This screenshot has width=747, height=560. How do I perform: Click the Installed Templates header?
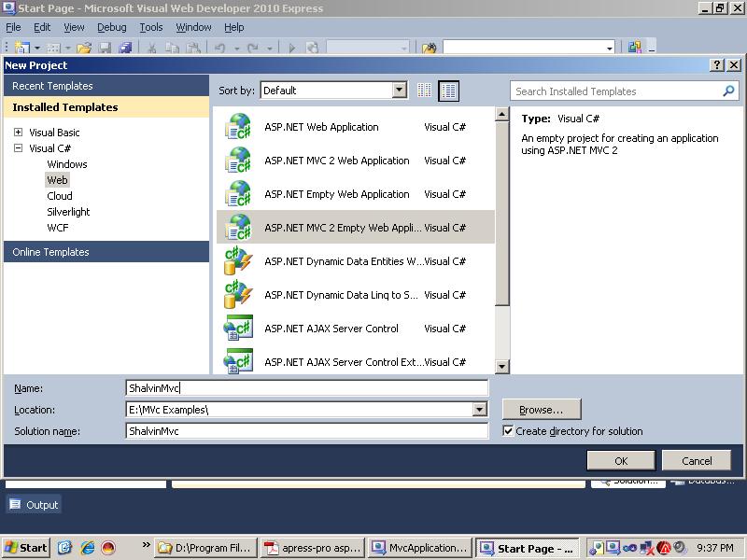point(106,107)
